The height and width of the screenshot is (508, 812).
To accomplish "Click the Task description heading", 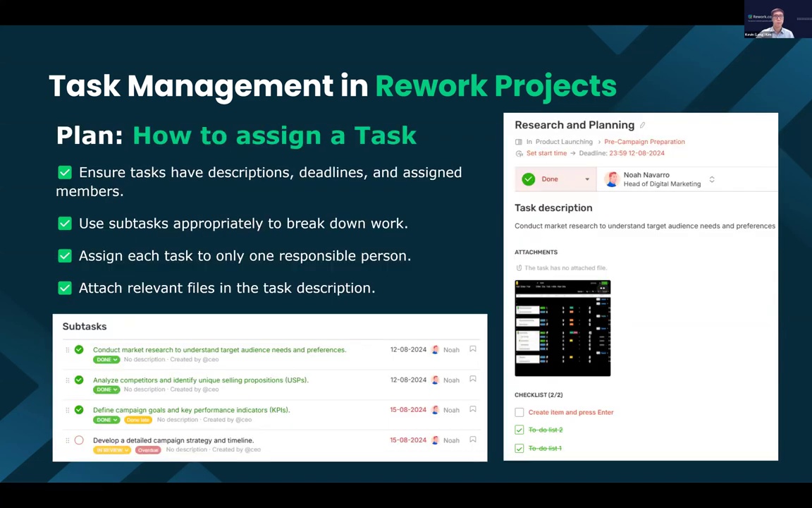I will point(553,208).
